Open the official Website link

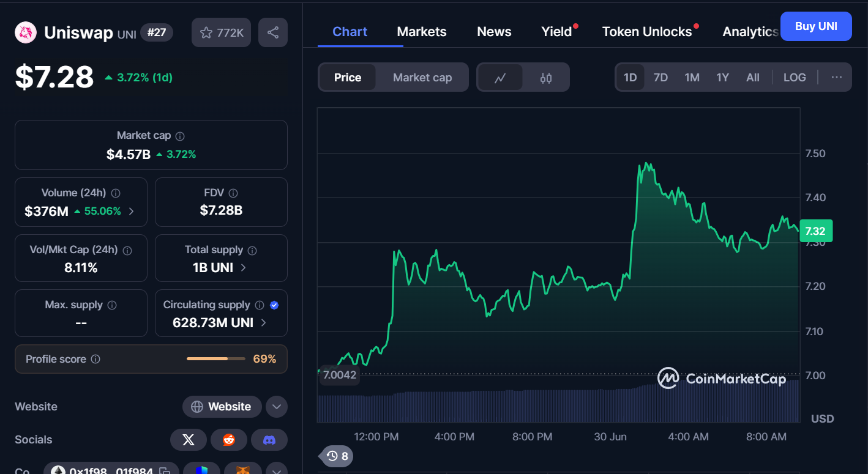(x=222, y=407)
